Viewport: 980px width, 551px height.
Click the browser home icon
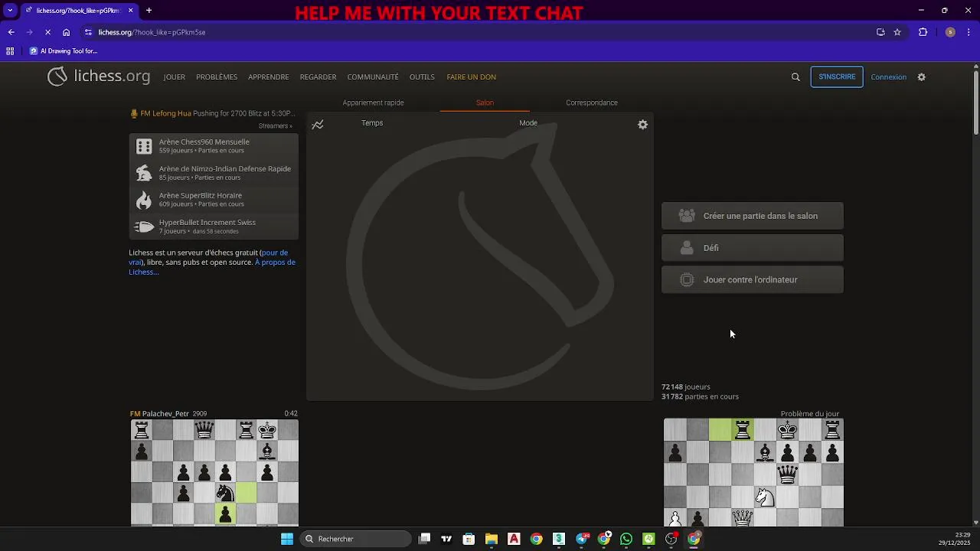pos(67,32)
